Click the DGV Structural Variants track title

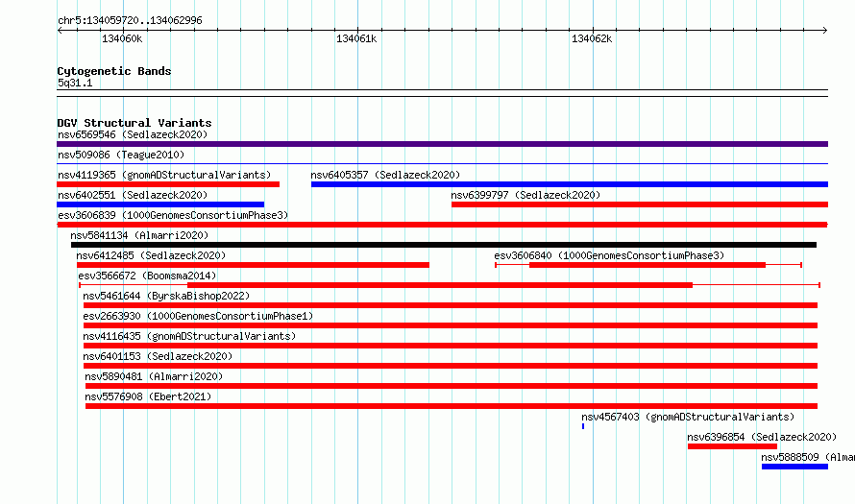point(134,123)
